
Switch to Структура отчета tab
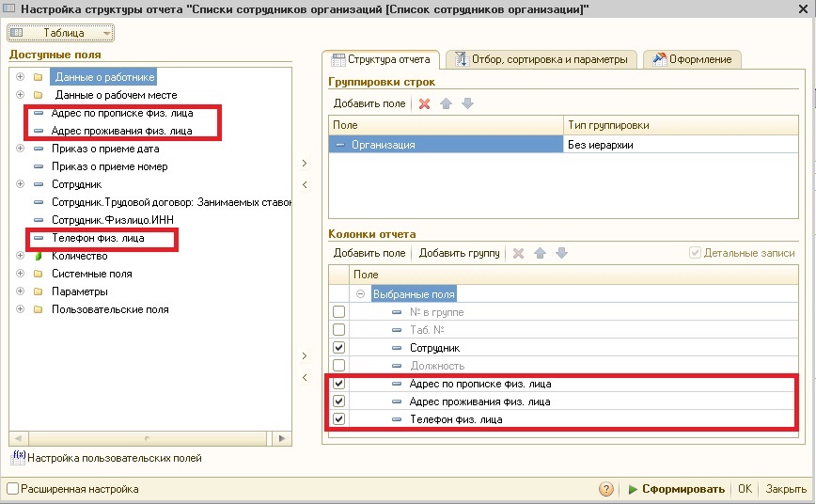click(x=381, y=59)
